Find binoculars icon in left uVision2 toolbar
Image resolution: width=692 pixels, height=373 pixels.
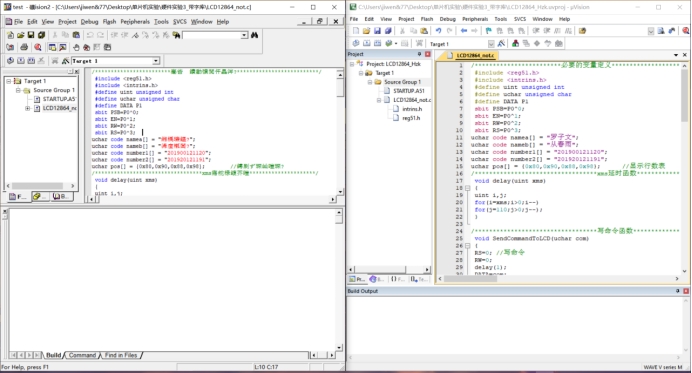[x=255, y=35]
